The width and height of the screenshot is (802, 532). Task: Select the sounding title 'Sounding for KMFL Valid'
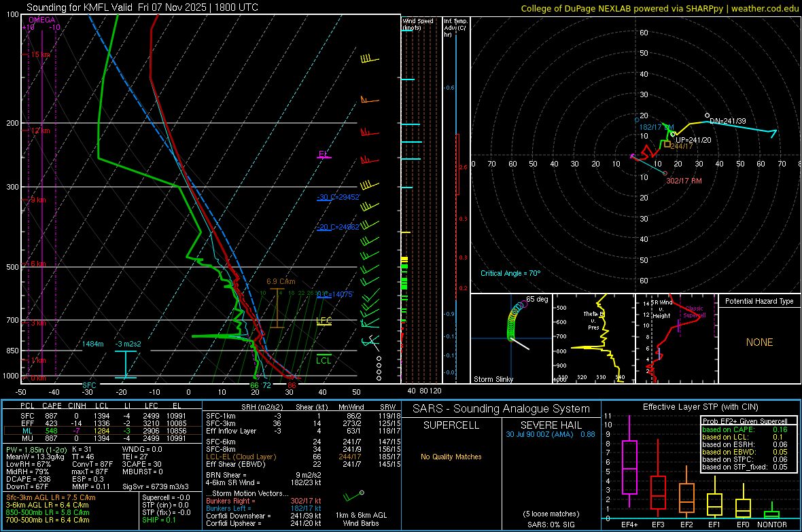(x=80, y=7)
